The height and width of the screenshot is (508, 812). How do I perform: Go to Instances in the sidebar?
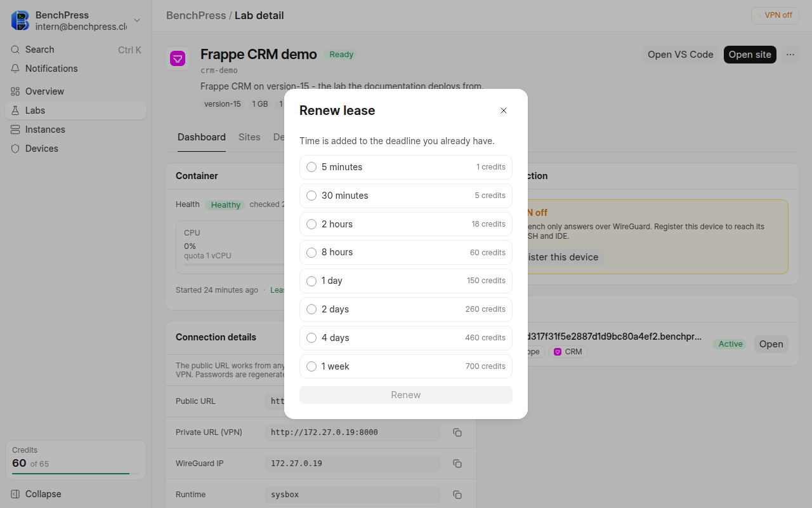75,130
